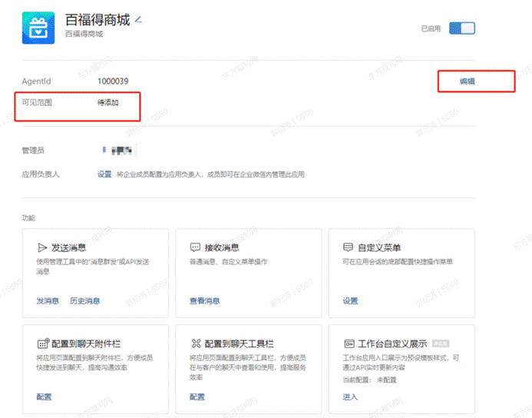The image size is (532, 418).
Task: Click 待添加 next to 可见范围
Action: 107,102
